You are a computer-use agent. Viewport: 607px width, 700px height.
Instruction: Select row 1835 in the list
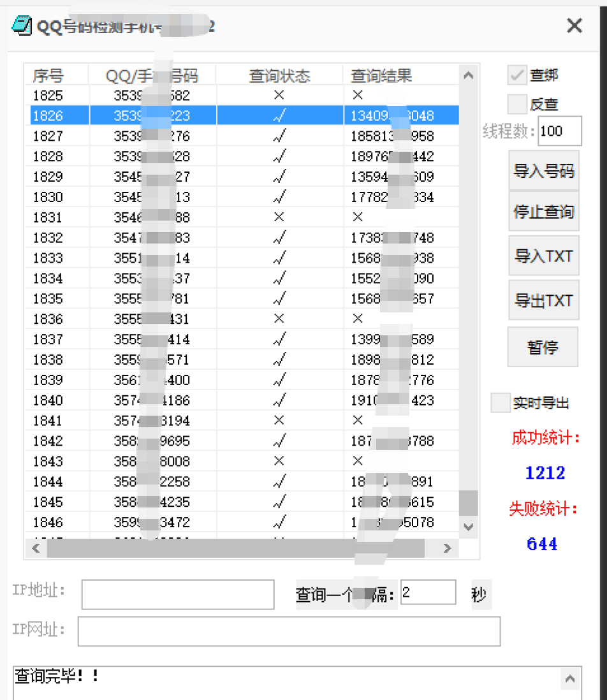tap(242, 298)
